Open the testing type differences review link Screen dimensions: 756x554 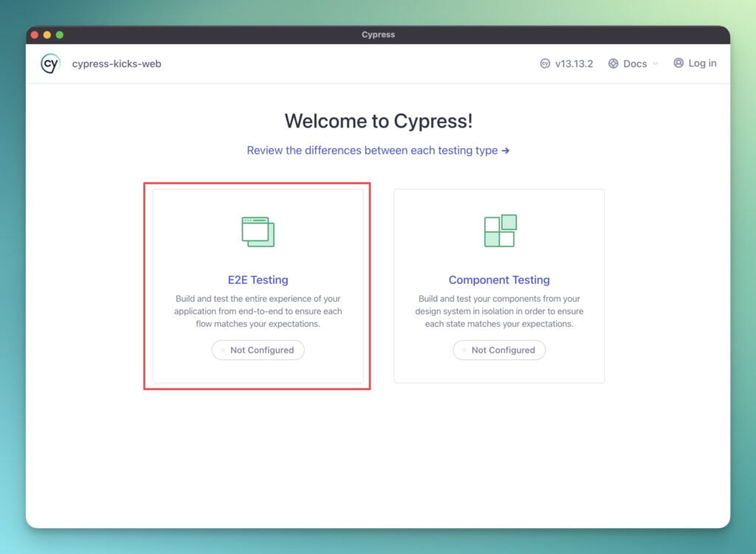click(378, 150)
